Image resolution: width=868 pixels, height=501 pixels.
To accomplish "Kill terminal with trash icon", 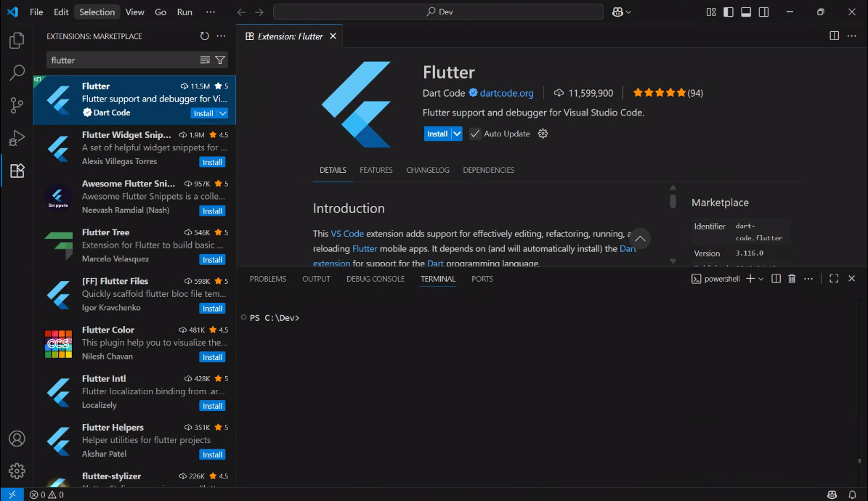I will [x=792, y=279].
